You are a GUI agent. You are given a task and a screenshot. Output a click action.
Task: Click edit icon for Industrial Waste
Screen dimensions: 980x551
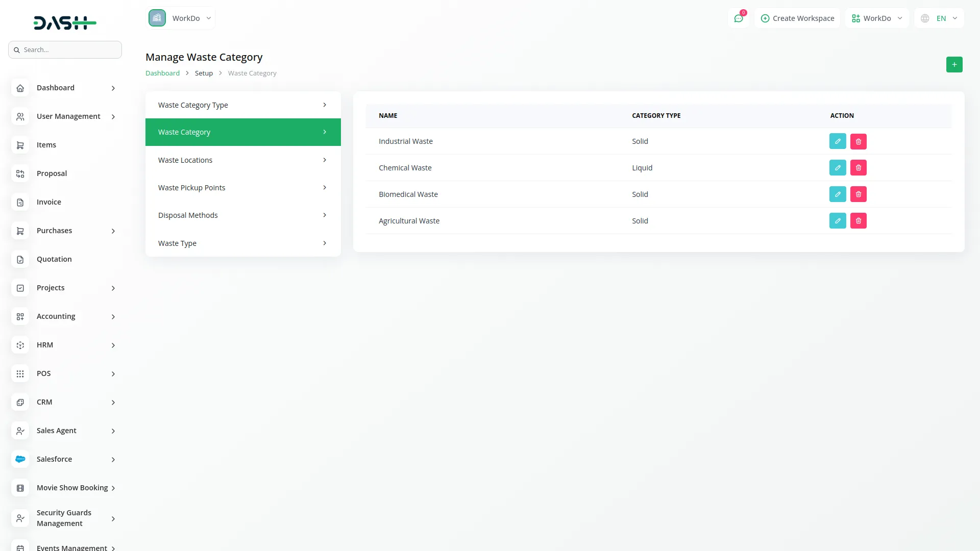pyautogui.click(x=838, y=141)
